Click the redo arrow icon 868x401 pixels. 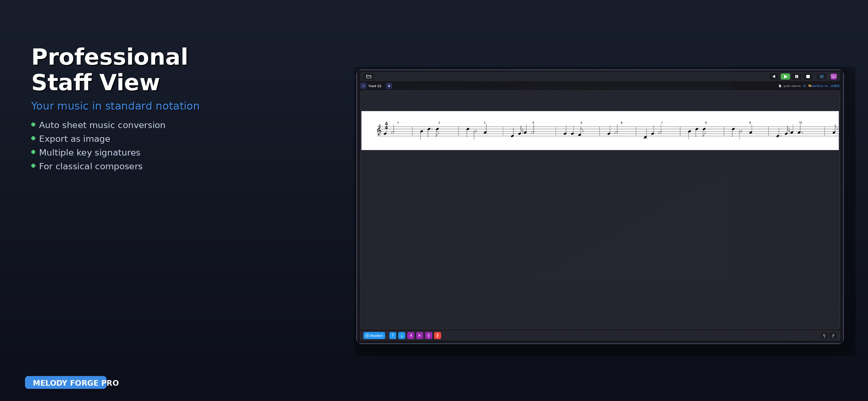(833, 335)
